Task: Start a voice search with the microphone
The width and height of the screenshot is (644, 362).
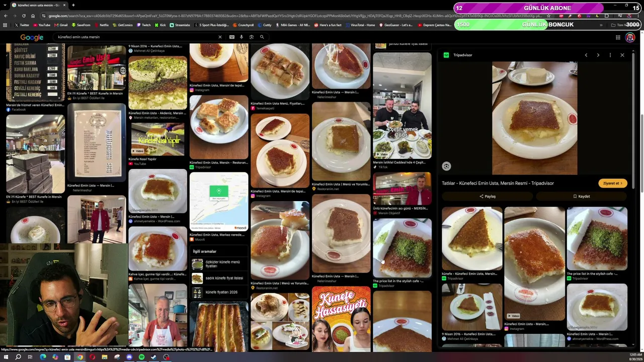Action: click(242, 37)
